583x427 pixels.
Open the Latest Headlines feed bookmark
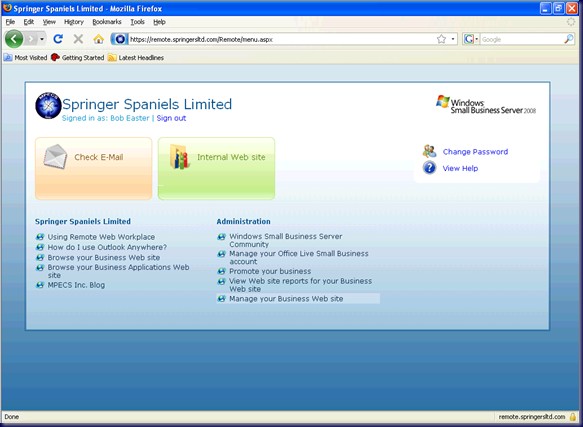136,58
